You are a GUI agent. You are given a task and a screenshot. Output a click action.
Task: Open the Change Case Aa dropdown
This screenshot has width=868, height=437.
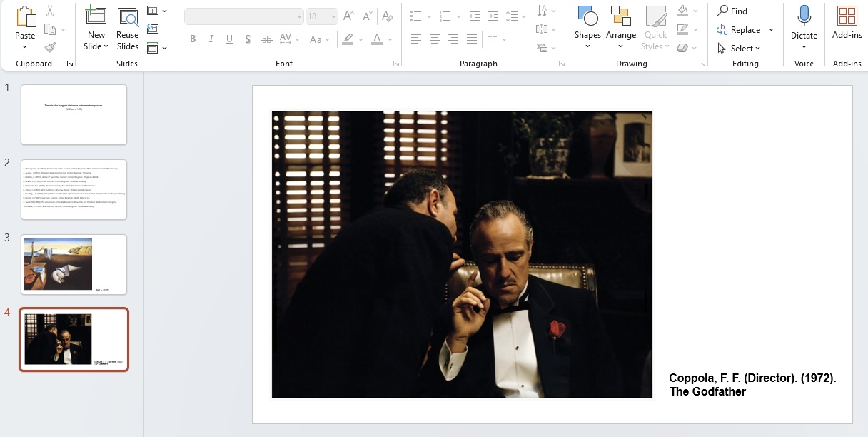coord(319,39)
